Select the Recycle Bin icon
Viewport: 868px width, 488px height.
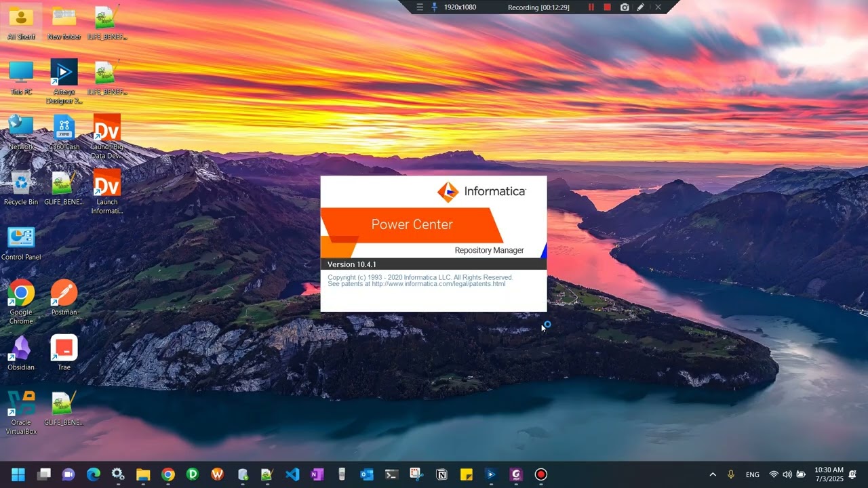[21, 187]
